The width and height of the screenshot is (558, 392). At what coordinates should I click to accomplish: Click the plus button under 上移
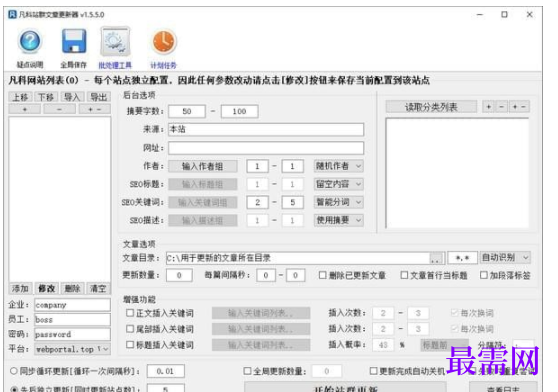point(25,109)
